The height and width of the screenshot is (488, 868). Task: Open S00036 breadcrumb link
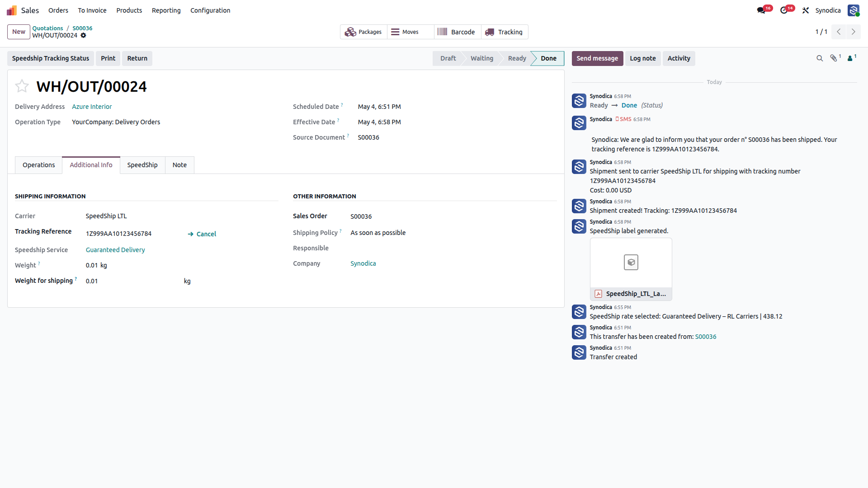pyautogui.click(x=82, y=28)
